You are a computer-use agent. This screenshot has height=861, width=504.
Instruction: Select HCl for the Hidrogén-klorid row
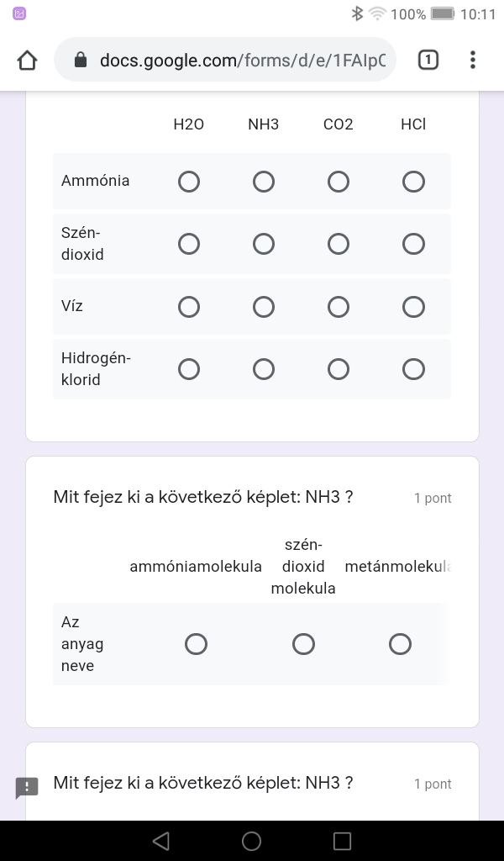pos(413,369)
